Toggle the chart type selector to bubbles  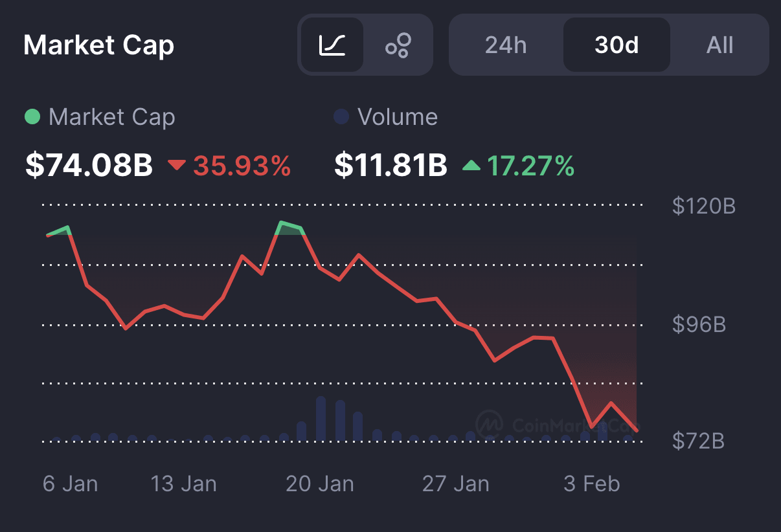(399, 45)
